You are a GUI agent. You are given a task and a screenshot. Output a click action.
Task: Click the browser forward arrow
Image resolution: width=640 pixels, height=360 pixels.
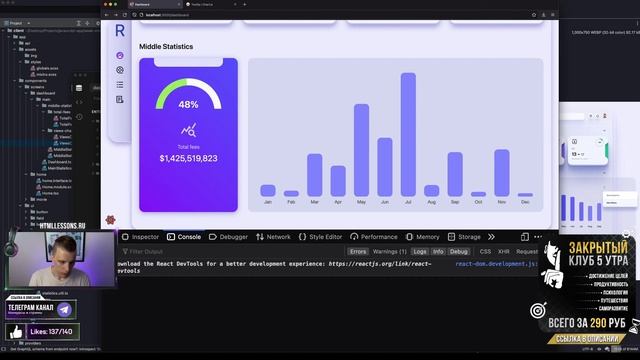[x=116, y=15]
